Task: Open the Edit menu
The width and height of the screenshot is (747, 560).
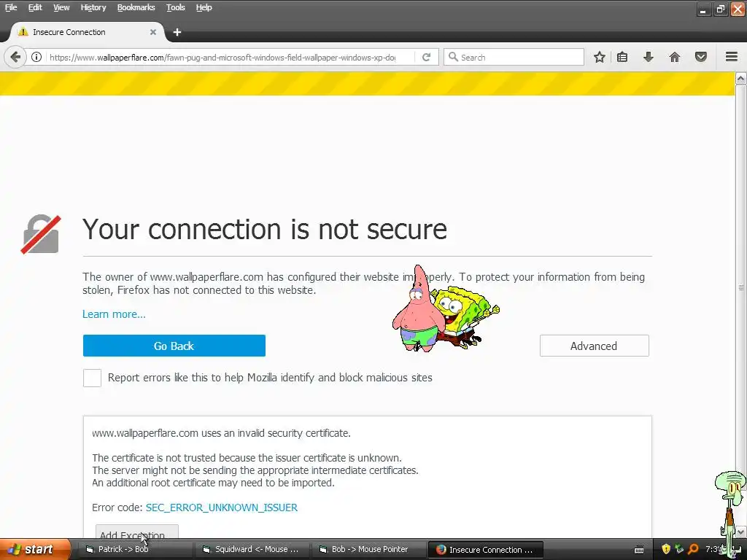Action: [35, 7]
